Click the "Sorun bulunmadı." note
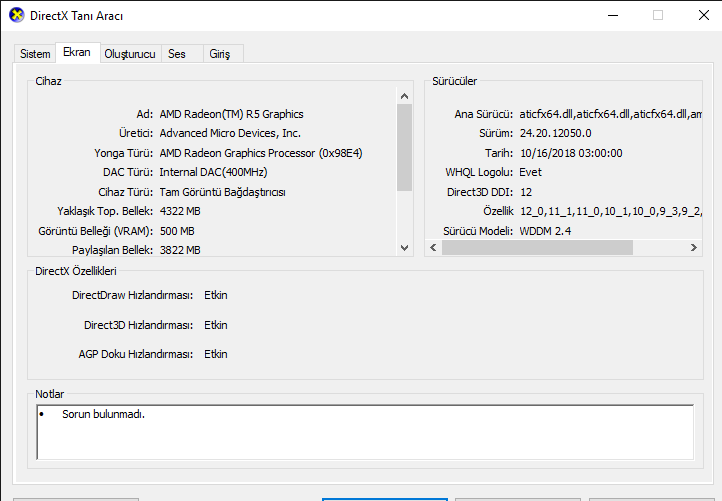The height and width of the screenshot is (501, 722). click(x=104, y=414)
